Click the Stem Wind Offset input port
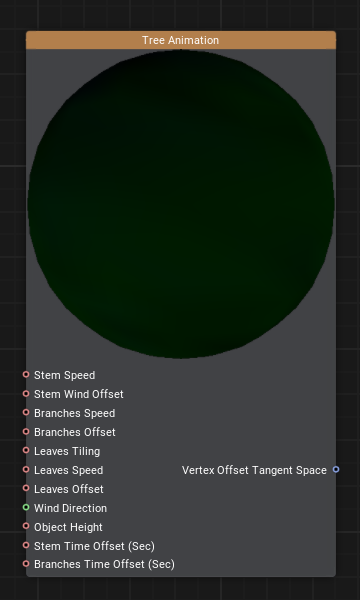Viewport: 360px width, 600px height. pyautogui.click(x=26, y=393)
